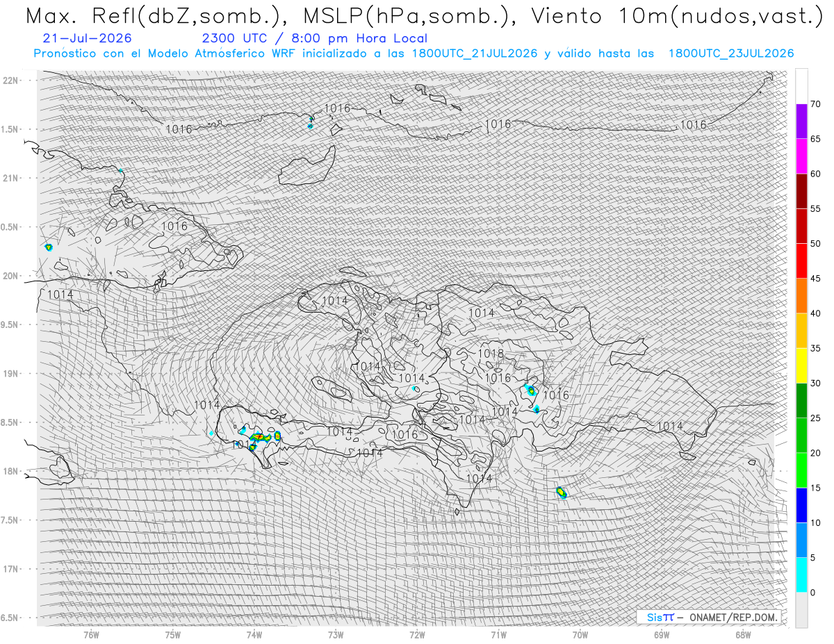
Task: Select the cyan 0–5 dBZ colorbar segment
Action: pyautogui.click(x=801, y=575)
